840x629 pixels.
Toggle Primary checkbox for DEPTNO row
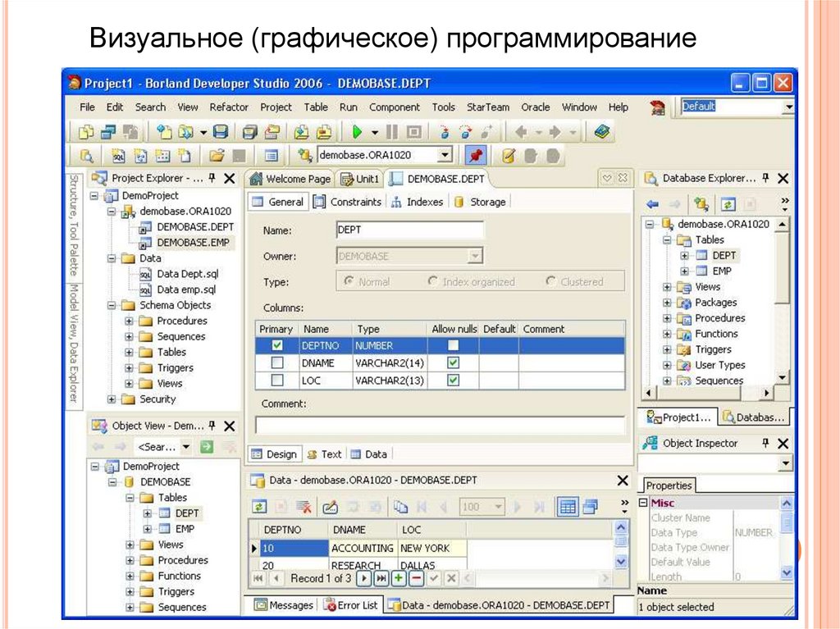pyautogui.click(x=277, y=345)
